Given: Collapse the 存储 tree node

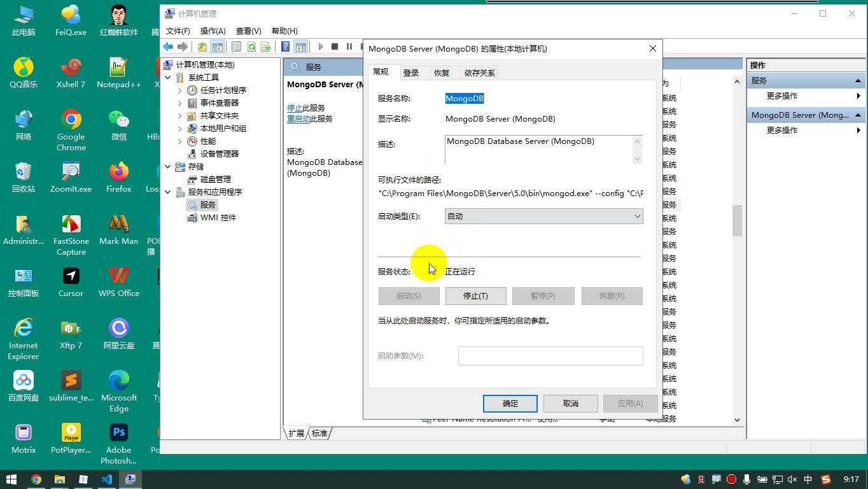Looking at the screenshot, I should tap(168, 167).
